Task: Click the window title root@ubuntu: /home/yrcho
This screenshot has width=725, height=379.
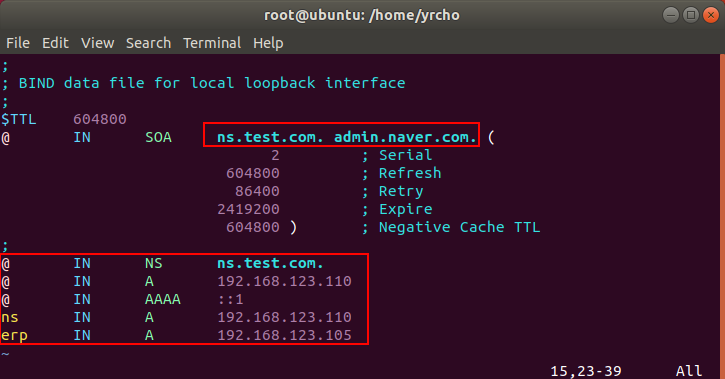Action: pos(362,15)
